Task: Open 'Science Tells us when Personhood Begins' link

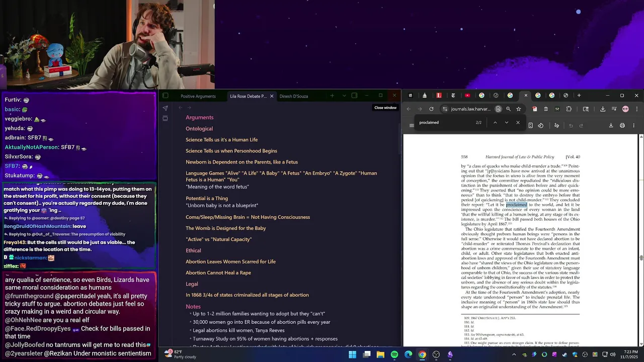Action: point(231,151)
